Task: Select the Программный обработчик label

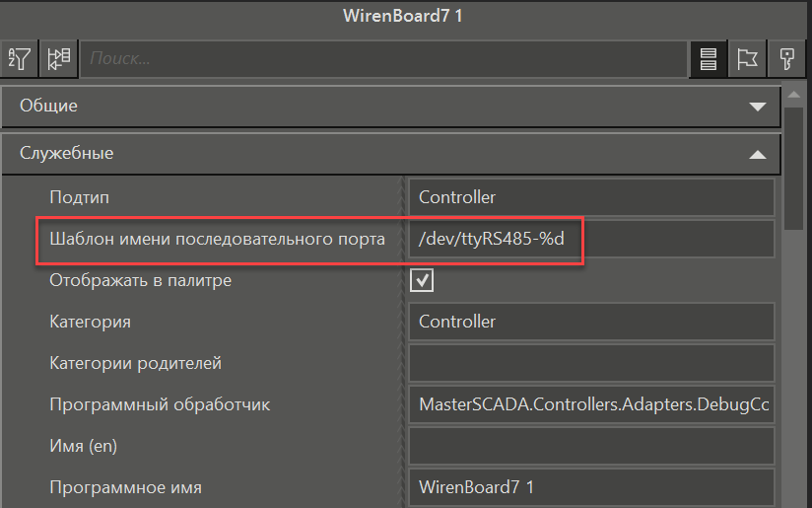Action: (160, 404)
